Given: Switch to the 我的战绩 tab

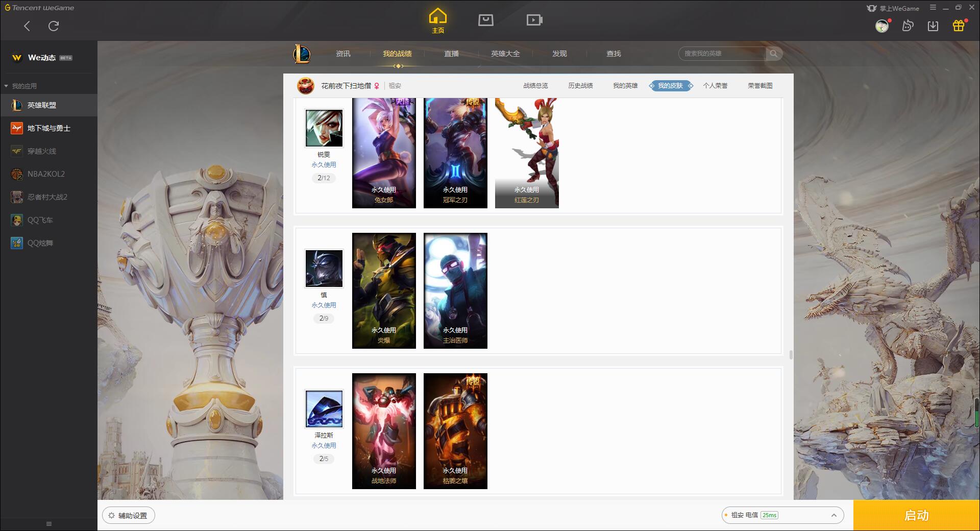Looking at the screenshot, I should click(397, 54).
